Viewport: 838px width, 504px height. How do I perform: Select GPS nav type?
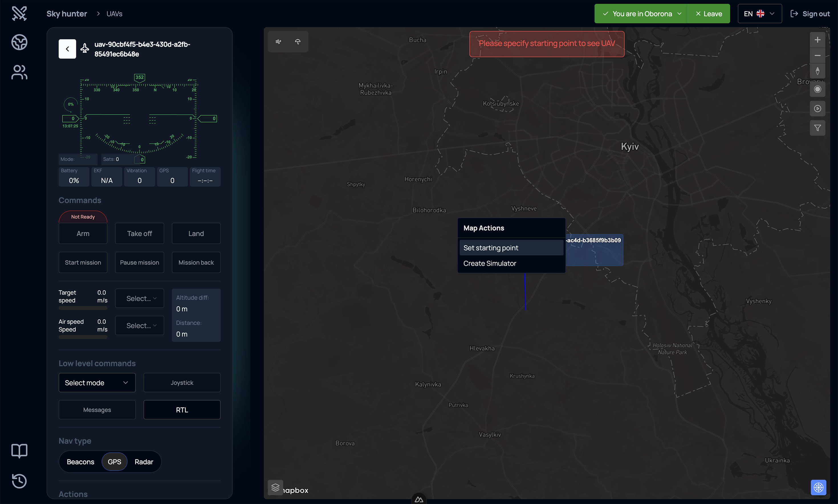point(115,462)
